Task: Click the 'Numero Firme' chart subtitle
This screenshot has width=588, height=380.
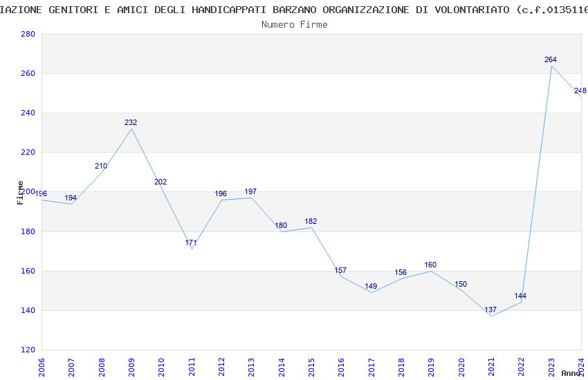Action: tap(295, 24)
